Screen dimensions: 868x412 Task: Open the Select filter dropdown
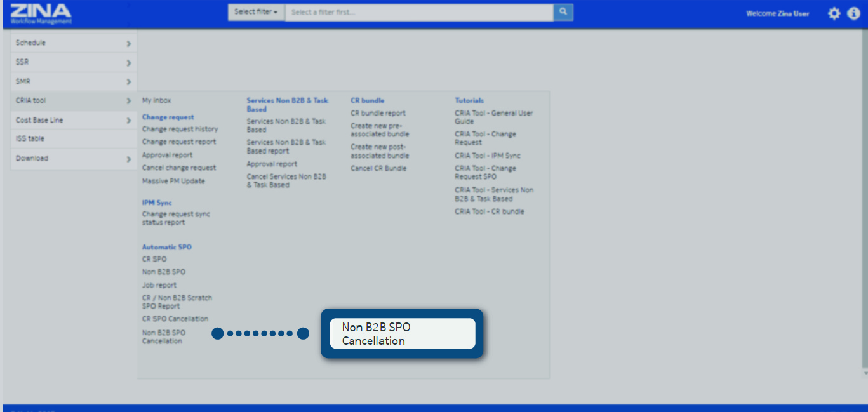click(x=256, y=12)
